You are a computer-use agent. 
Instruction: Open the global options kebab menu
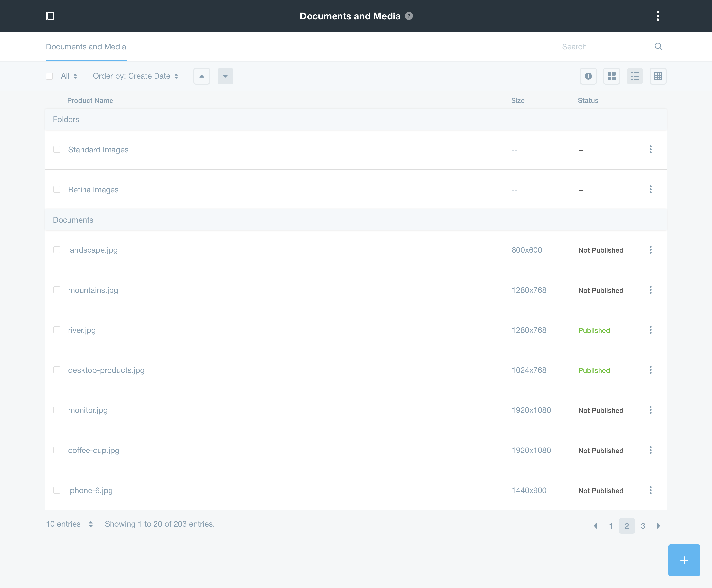click(x=658, y=16)
